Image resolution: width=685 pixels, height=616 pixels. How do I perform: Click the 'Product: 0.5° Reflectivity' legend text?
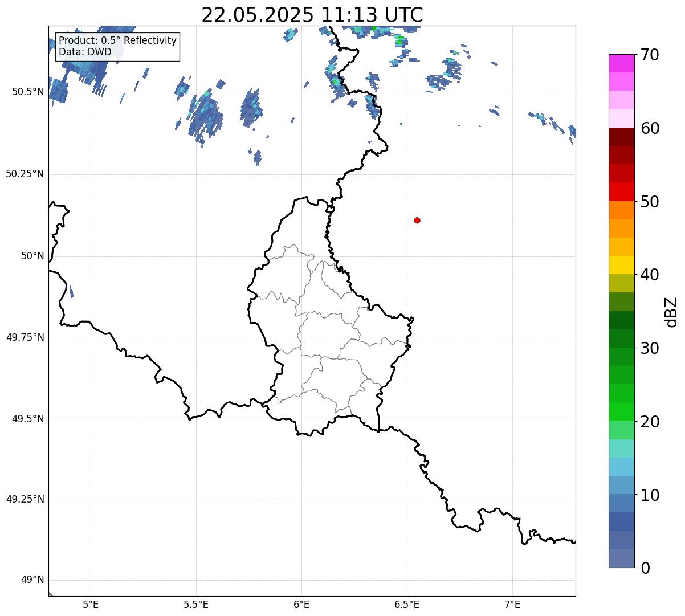click(x=118, y=41)
